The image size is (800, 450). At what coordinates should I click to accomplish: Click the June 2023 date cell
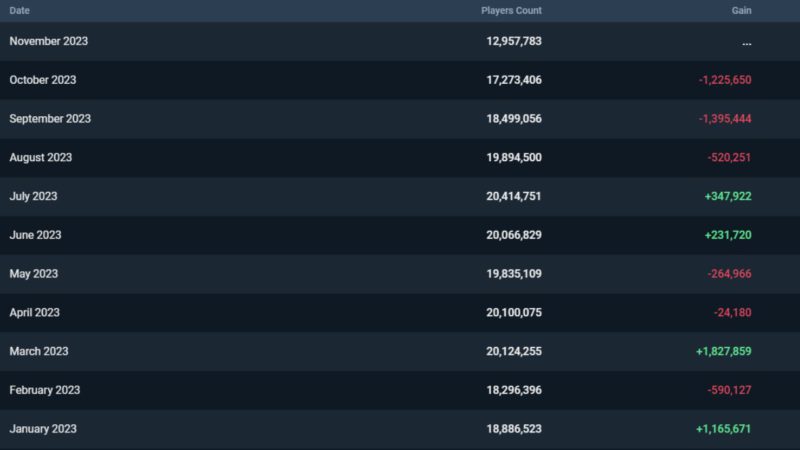point(35,235)
